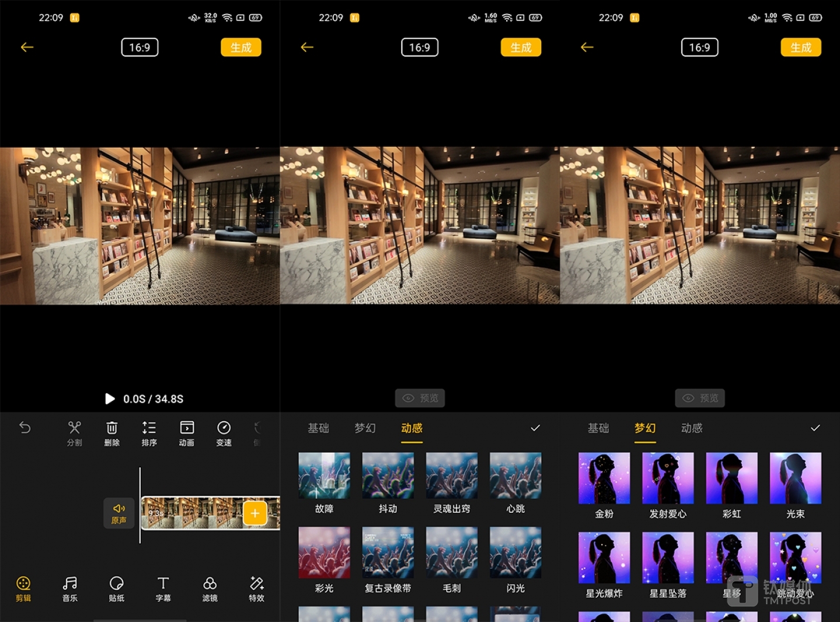This screenshot has width=840, height=622.
Task: Select the 分割 split scissors tool
Action: click(x=74, y=434)
